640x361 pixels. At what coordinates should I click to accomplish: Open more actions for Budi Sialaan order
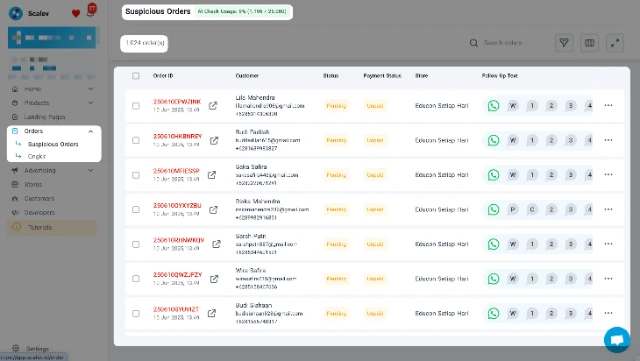click(608, 313)
